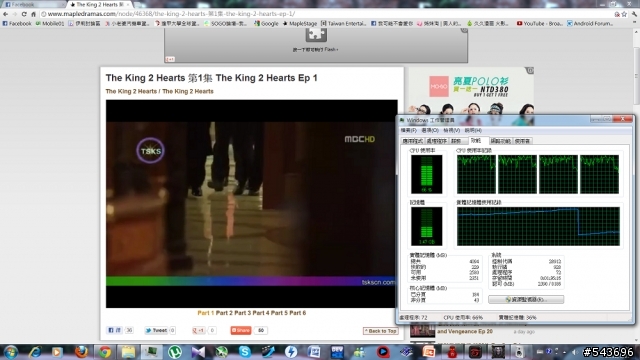
Task: Open the PowerPoint taskbar icon
Action: 429,352
